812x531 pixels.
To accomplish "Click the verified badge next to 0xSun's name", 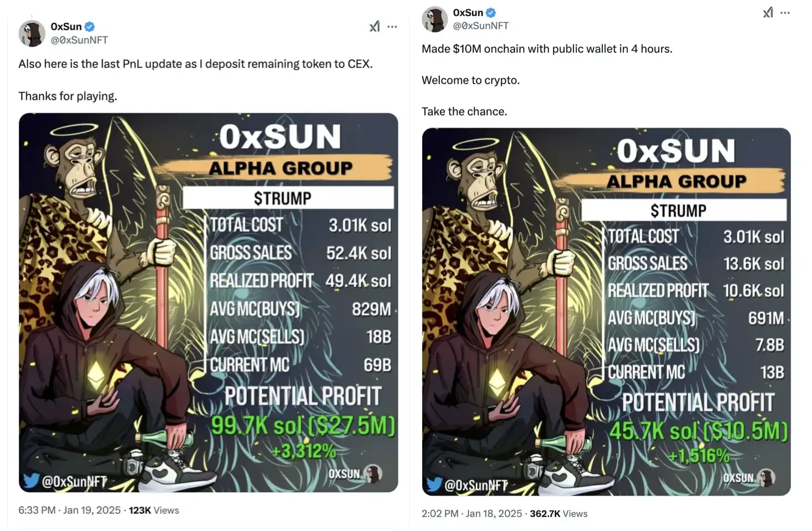I will (89, 26).
